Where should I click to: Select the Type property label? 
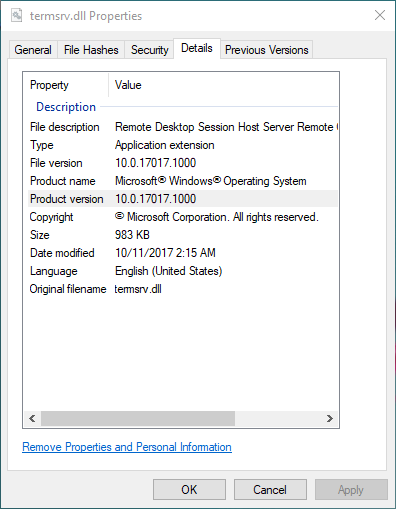click(42, 145)
